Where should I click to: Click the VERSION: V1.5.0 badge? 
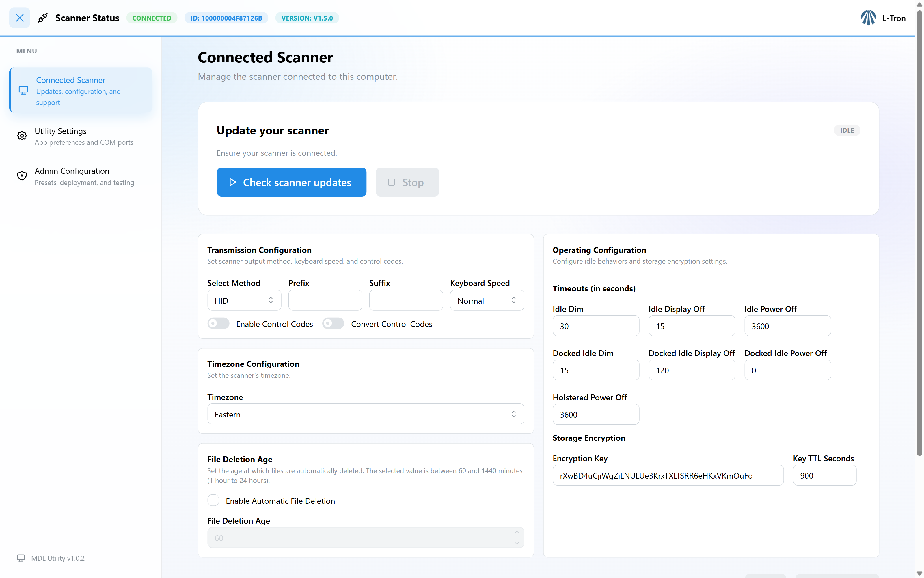[307, 18]
